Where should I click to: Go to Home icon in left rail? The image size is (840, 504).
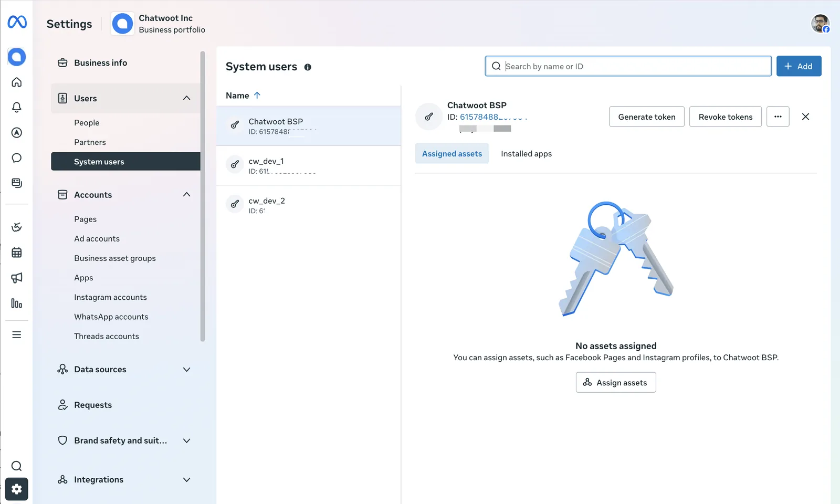pyautogui.click(x=17, y=82)
